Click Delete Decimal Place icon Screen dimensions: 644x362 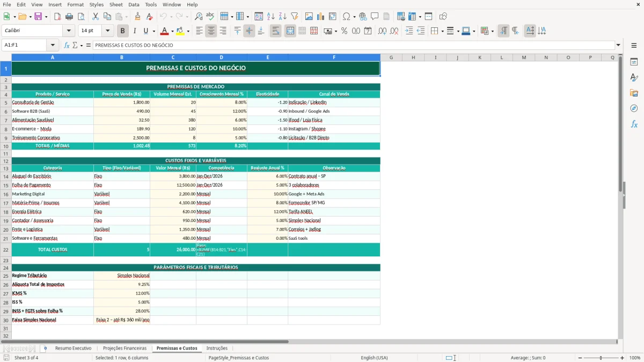[394, 31]
